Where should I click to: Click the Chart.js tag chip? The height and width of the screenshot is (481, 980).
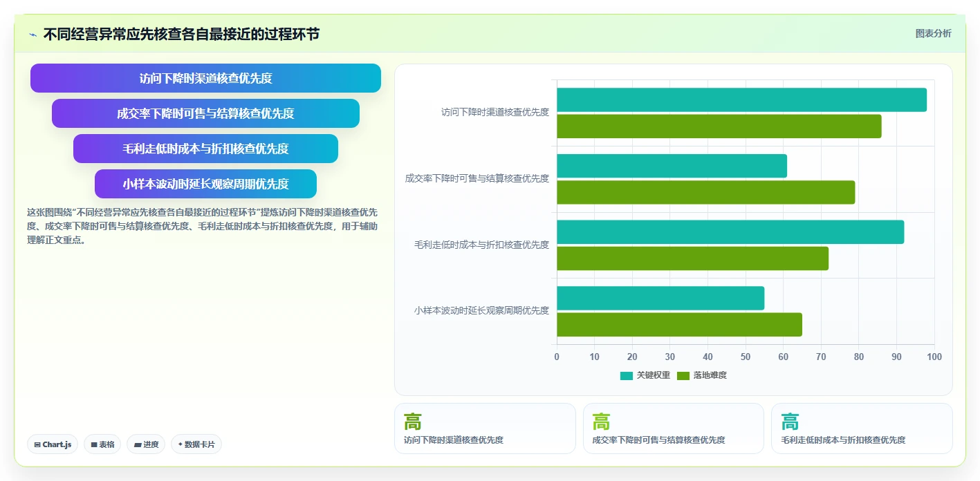pyautogui.click(x=53, y=444)
